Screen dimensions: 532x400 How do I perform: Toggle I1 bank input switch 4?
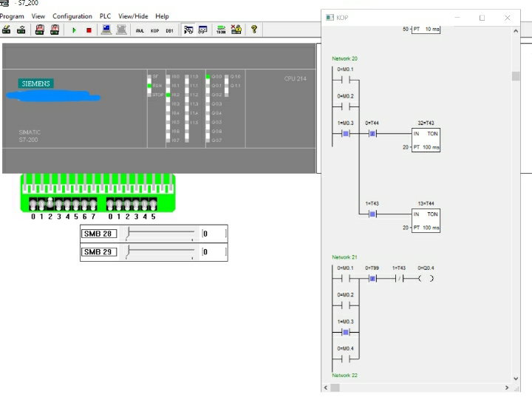(x=145, y=205)
